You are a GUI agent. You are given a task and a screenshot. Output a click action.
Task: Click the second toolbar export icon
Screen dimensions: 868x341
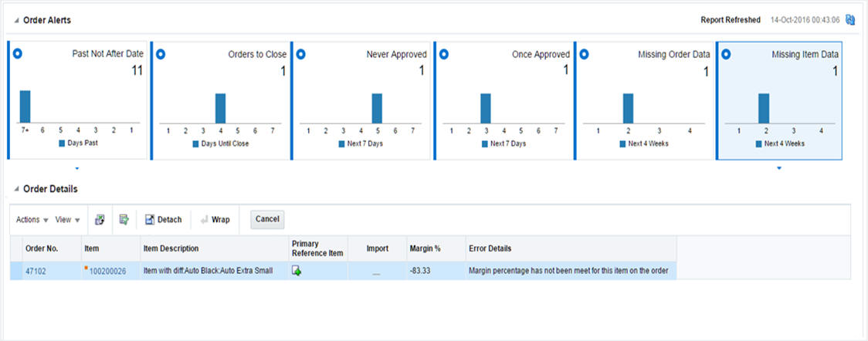[x=124, y=219]
